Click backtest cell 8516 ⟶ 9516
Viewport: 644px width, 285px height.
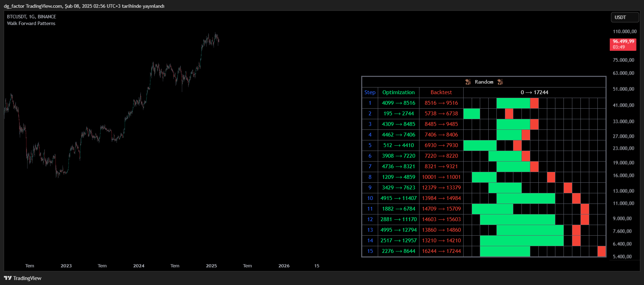click(x=441, y=103)
